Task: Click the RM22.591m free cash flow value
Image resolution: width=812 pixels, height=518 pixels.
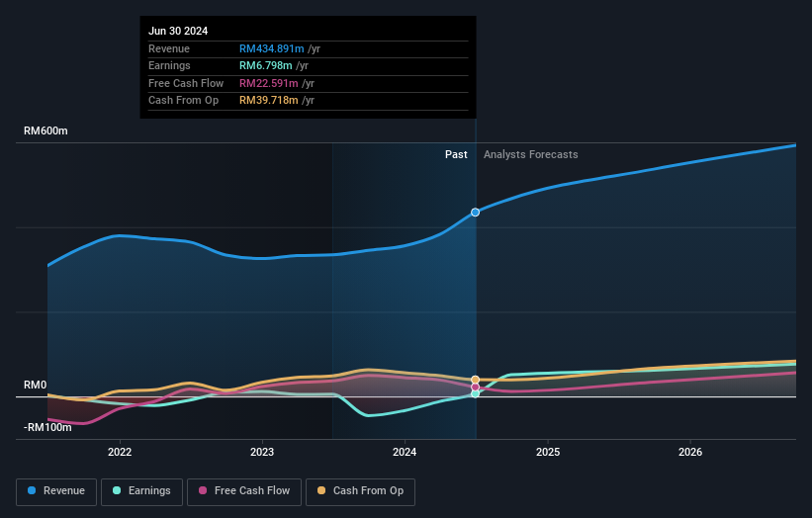Action: click(269, 83)
